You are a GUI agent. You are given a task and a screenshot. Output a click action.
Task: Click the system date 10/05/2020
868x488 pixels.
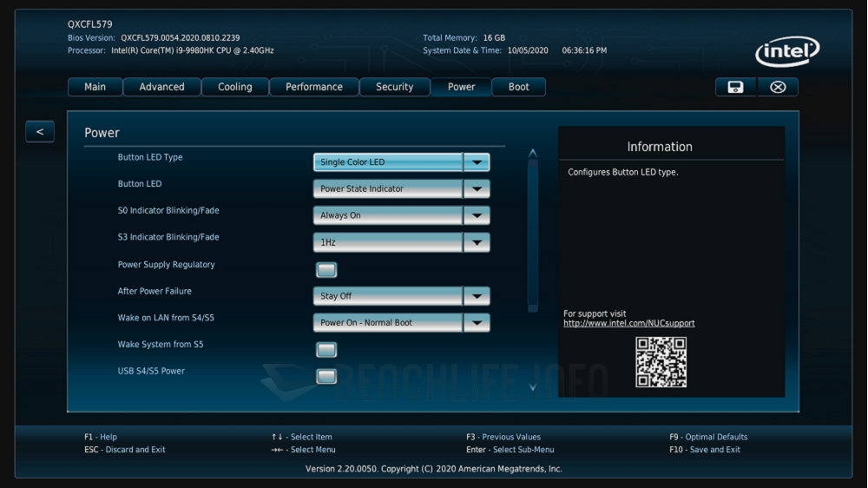pyautogui.click(x=528, y=50)
